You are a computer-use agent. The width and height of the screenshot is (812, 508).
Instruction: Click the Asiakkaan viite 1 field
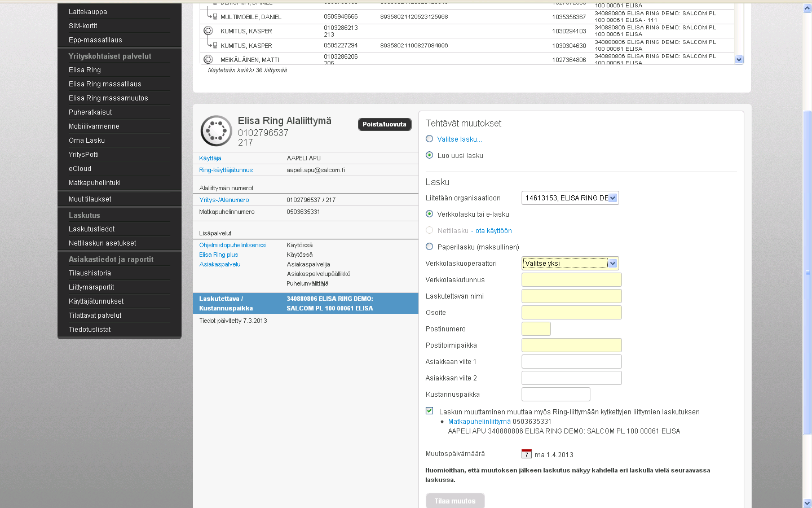(572, 361)
